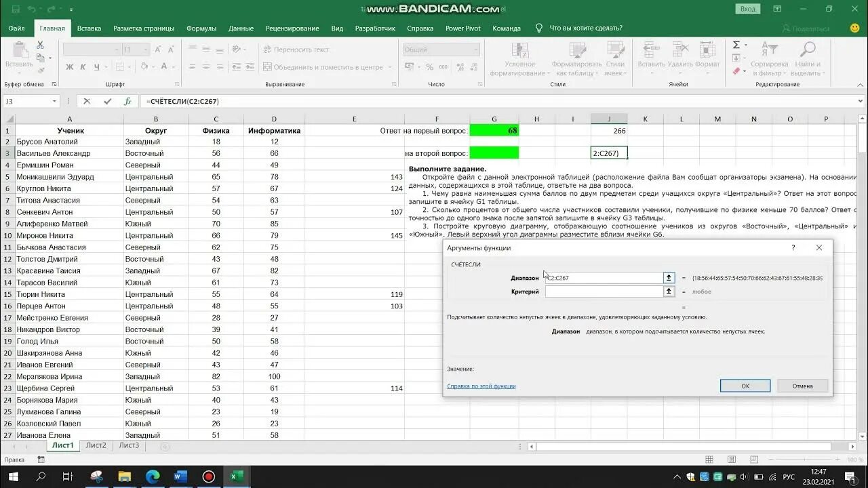The height and width of the screenshot is (488, 868).
Task: Click the Enter checkmark in formula bar
Action: 107,101
